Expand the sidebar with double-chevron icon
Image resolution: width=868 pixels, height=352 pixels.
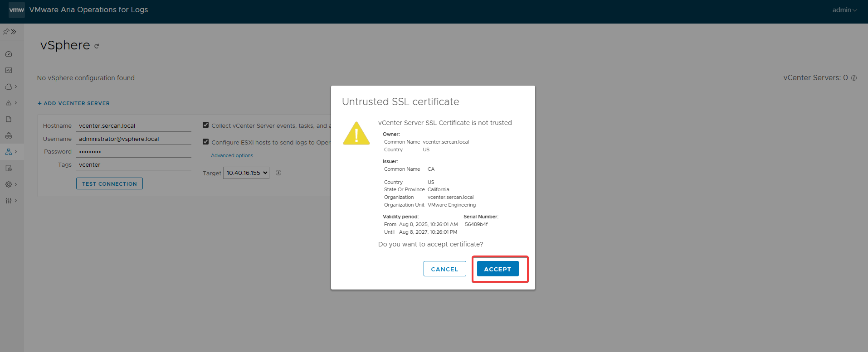pos(14,32)
